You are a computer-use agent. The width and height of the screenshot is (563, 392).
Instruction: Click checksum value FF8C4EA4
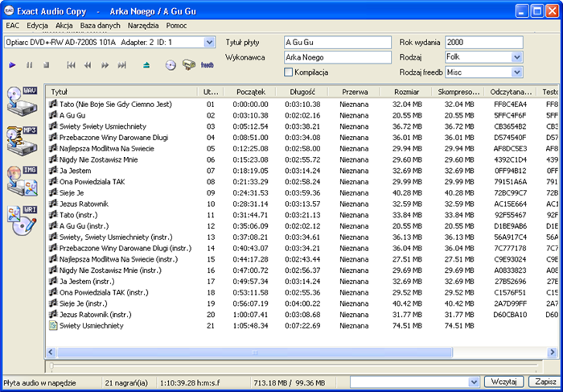pos(510,104)
